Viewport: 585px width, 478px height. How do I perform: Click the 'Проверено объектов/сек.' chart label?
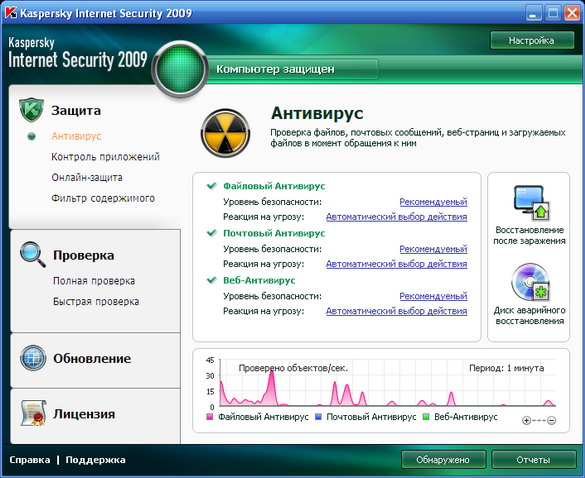pyautogui.click(x=293, y=368)
